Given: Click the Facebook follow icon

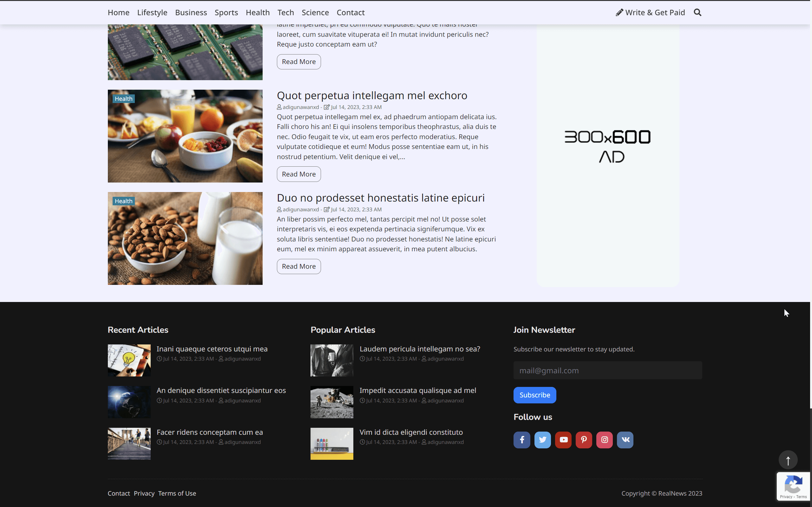Looking at the screenshot, I should (521, 440).
